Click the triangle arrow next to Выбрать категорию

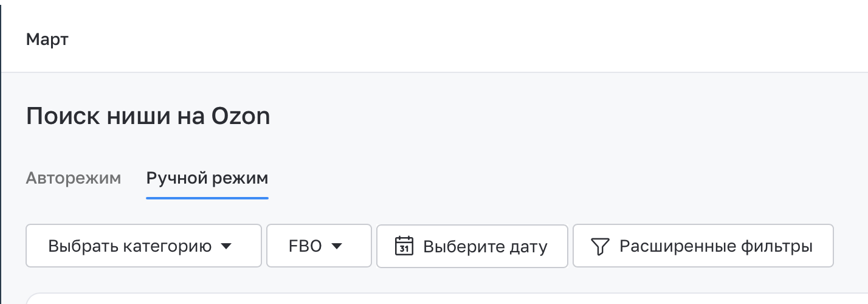click(x=226, y=246)
